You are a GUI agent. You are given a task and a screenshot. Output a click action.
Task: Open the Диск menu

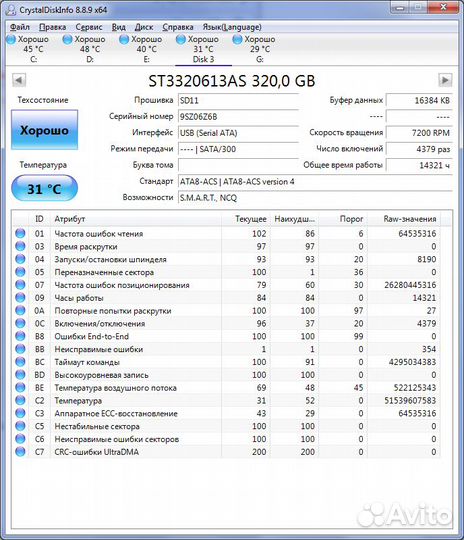pos(144,27)
